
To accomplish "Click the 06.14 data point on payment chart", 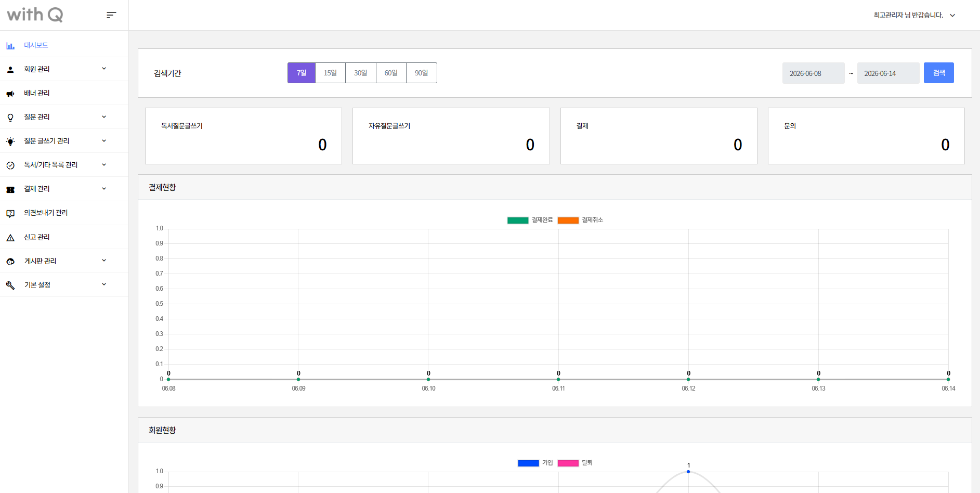I will click(x=948, y=380).
